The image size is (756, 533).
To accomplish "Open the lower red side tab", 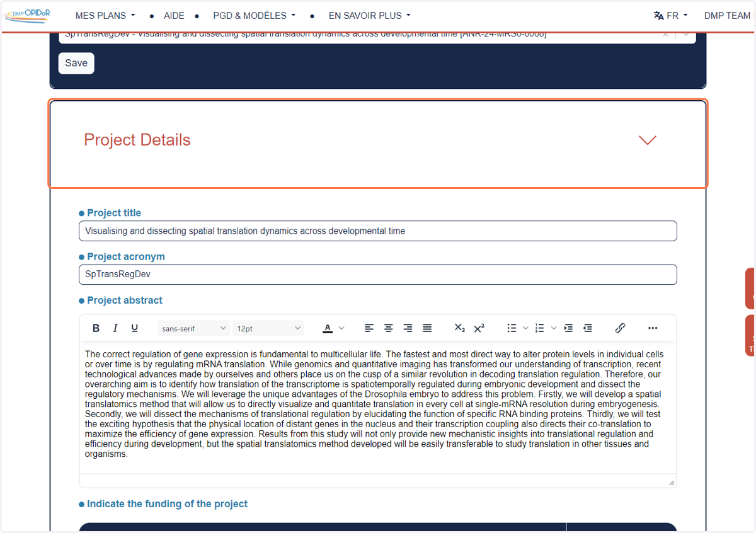I will [x=750, y=336].
